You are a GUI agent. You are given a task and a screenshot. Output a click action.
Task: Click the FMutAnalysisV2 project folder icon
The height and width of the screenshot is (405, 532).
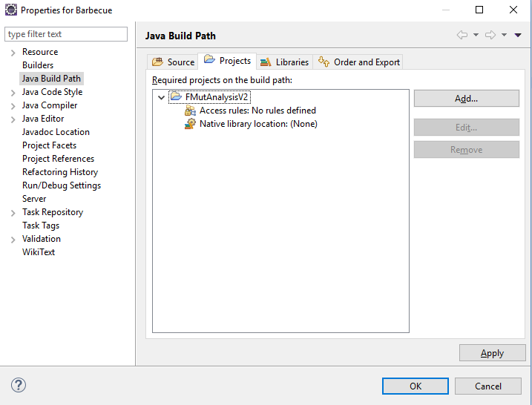(x=176, y=96)
